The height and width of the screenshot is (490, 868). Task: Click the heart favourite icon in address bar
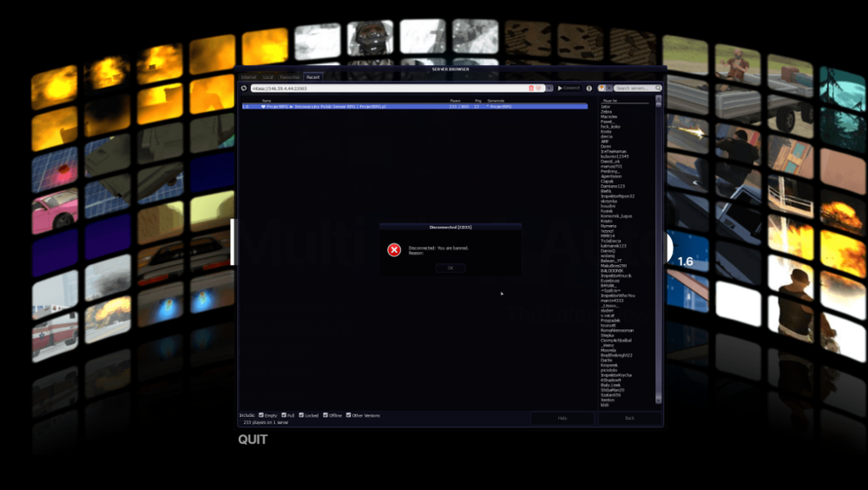click(x=538, y=88)
